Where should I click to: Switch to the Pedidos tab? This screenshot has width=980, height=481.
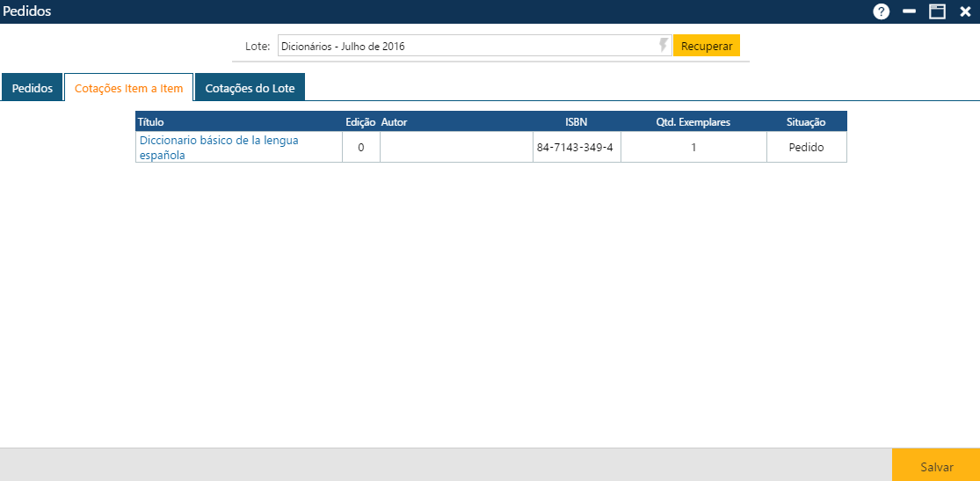(x=33, y=88)
